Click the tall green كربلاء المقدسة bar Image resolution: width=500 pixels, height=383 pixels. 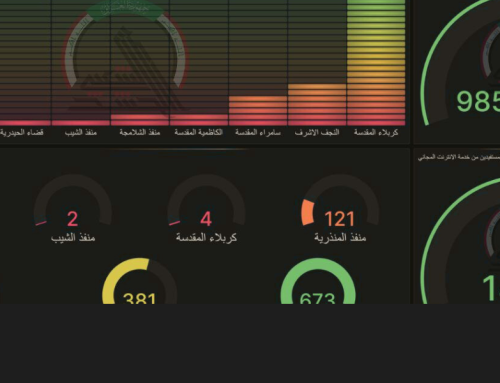coord(376,62)
